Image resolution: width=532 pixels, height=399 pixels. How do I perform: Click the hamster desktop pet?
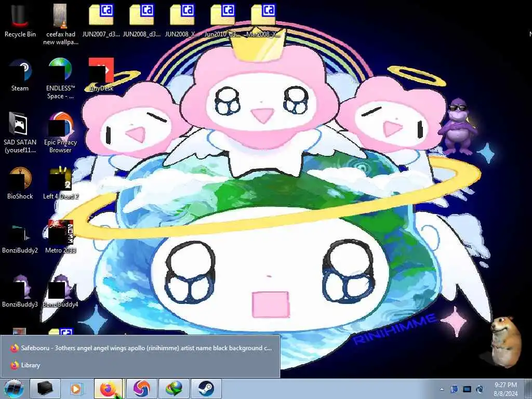click(x=506, y=341)
